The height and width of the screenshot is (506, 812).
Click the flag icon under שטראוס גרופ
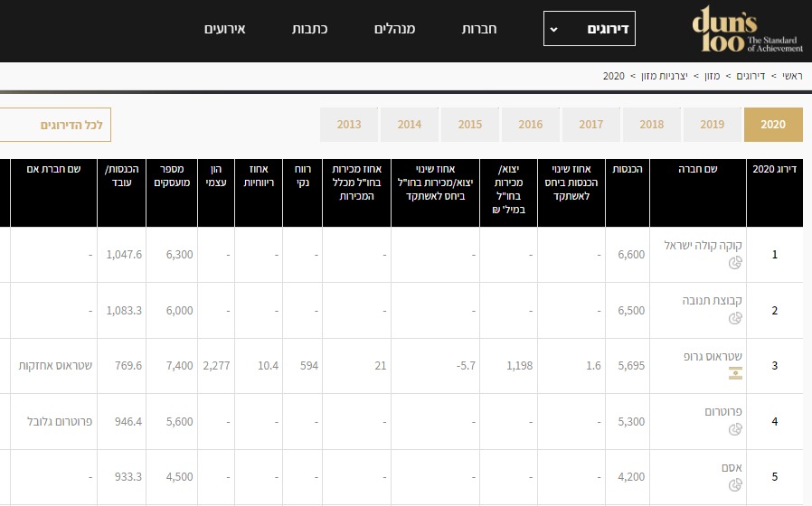(x=735, y=373)
